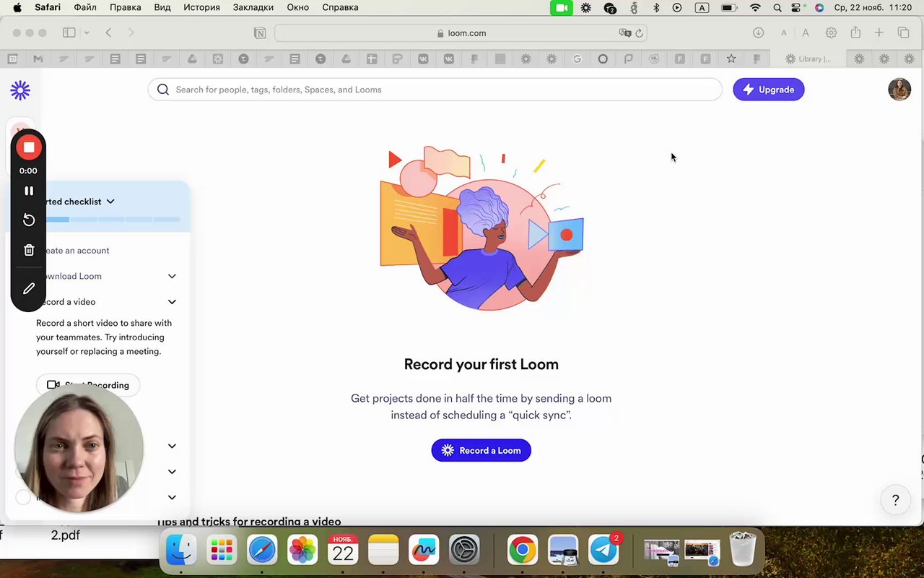Open Freeform from the Dock
The height and width of the screenshot is (578, 924).
coord(424,551)
